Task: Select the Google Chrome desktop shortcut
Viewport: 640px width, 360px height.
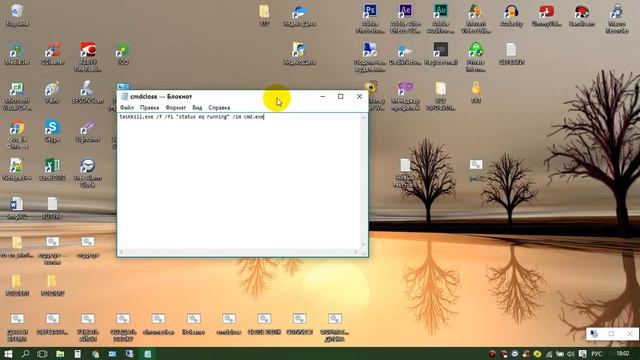Action: [17, 134]
